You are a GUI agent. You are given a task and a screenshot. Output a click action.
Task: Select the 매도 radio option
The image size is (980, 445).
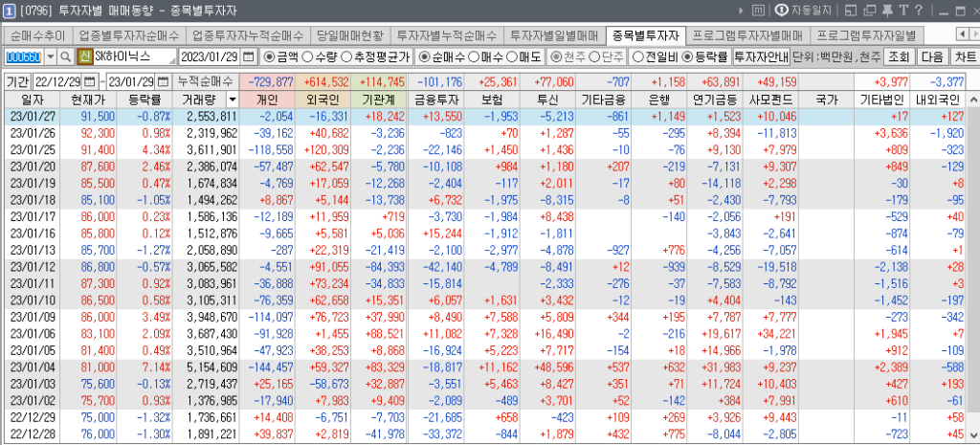click(523, 57)
